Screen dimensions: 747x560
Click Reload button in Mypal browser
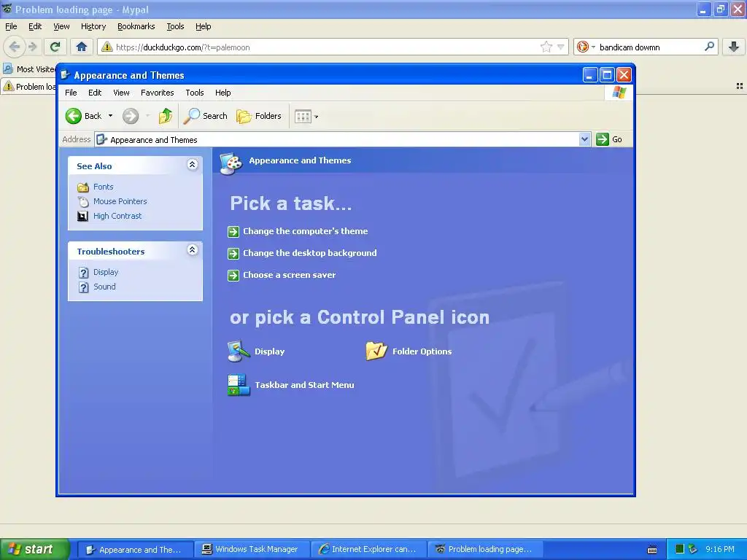(x=55, y=47)
